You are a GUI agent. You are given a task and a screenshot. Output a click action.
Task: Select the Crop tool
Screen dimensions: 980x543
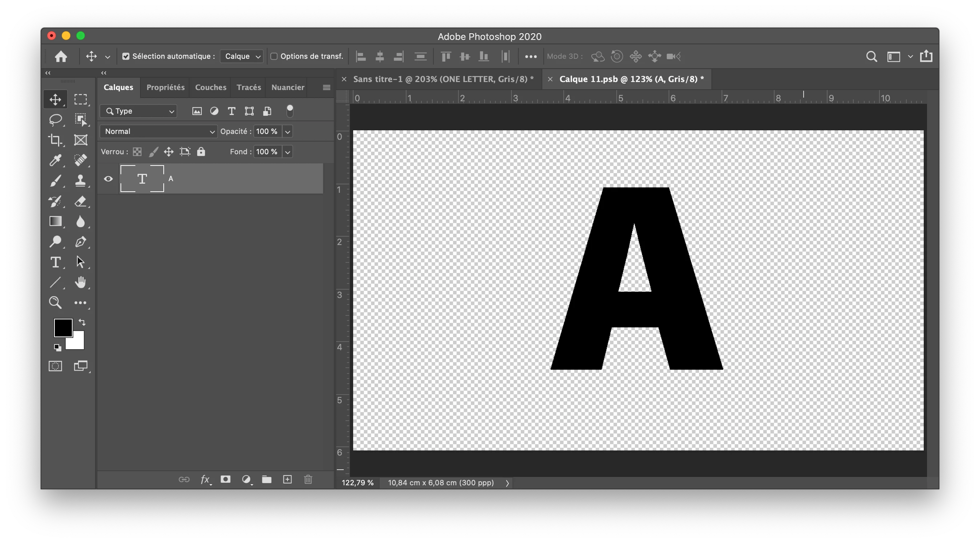[x=56, y=140]
